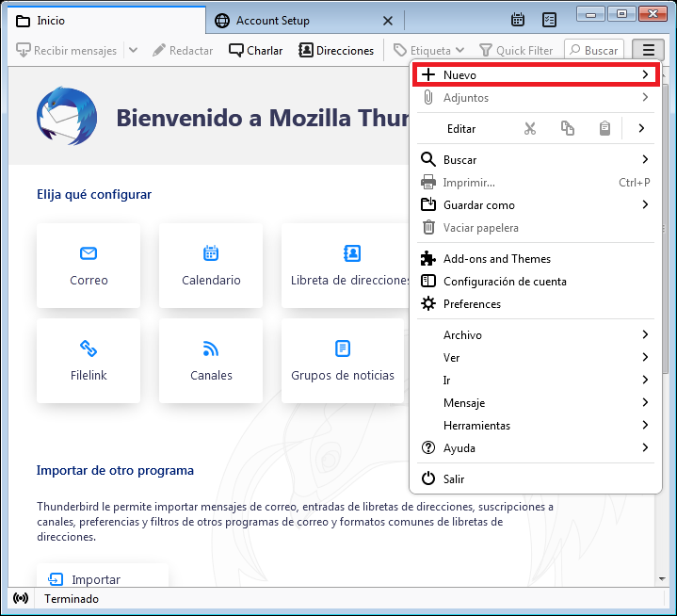The image size is (677, 616).
Task: Close the Account Setup tab
Action: [388, 21]
